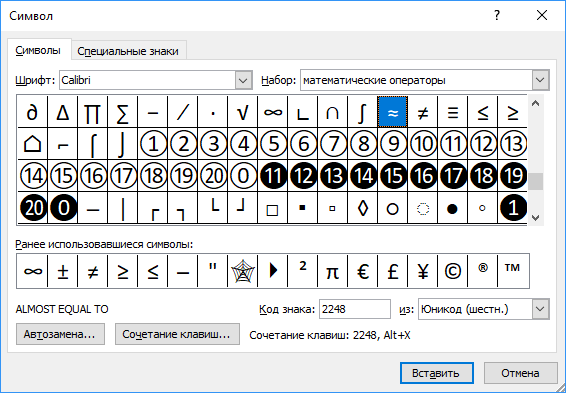Pick the copyright symbol from recent symbols

click(x=452, y=271)
